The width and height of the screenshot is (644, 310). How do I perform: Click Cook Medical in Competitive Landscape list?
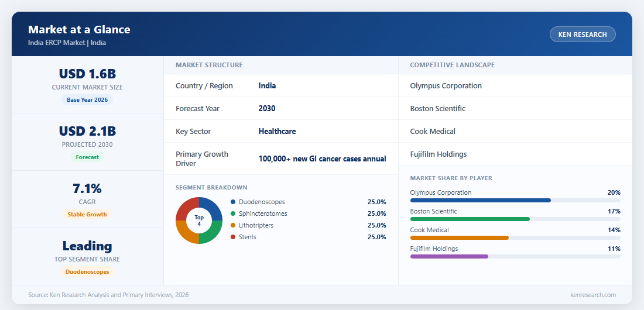[433, 132]
